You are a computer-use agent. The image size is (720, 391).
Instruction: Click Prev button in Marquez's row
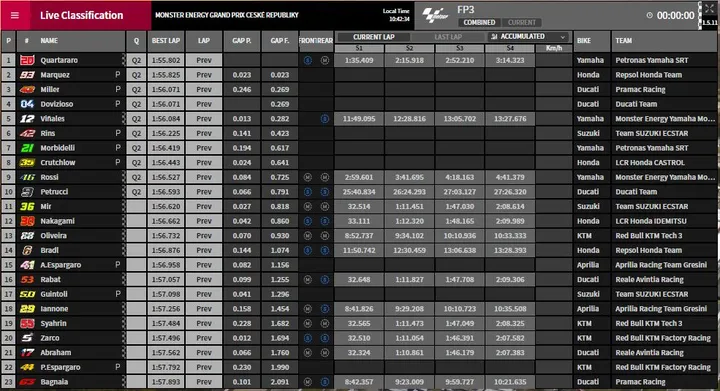tap(204, 75)
